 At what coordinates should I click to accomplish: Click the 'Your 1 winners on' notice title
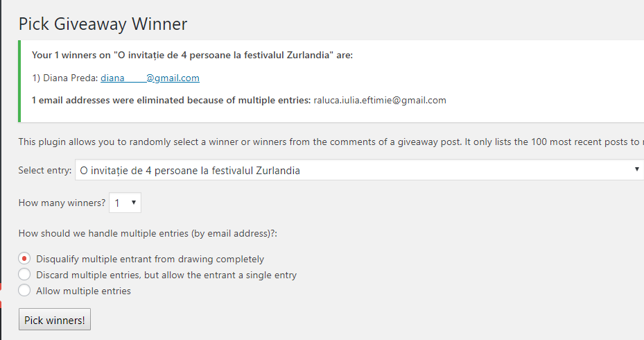[x=192, y=55]
